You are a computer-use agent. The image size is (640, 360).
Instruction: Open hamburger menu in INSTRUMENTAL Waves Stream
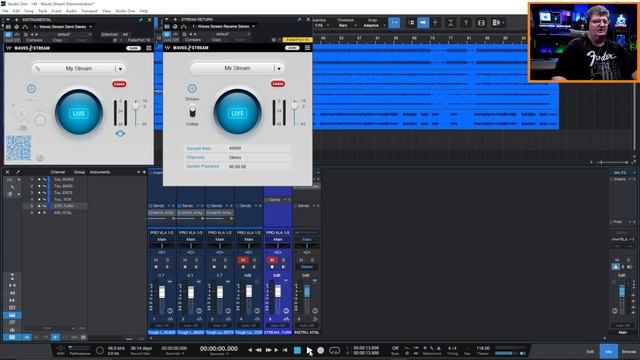149,48
